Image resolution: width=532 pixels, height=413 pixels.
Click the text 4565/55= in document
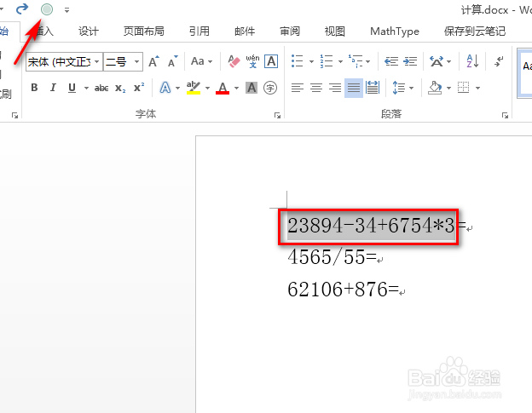coord(332,257)
